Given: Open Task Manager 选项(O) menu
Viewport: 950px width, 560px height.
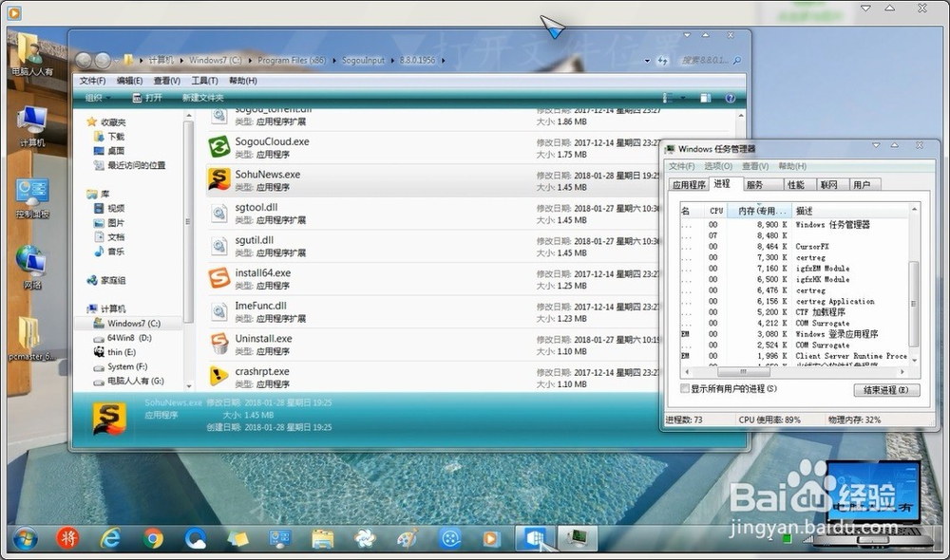Looking at the screenshot, I should tap(718, 166).
